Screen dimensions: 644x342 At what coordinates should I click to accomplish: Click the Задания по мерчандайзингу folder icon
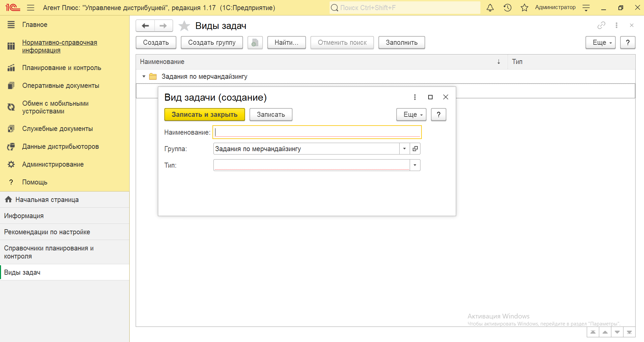pos(153,76)
